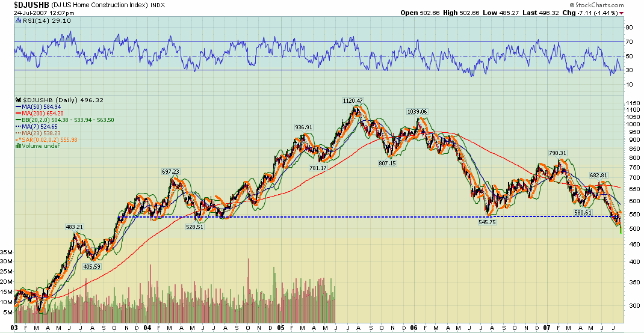Click the 697.23 price label
This screenshot has width=644, height=333.
(x=172, y=172)
